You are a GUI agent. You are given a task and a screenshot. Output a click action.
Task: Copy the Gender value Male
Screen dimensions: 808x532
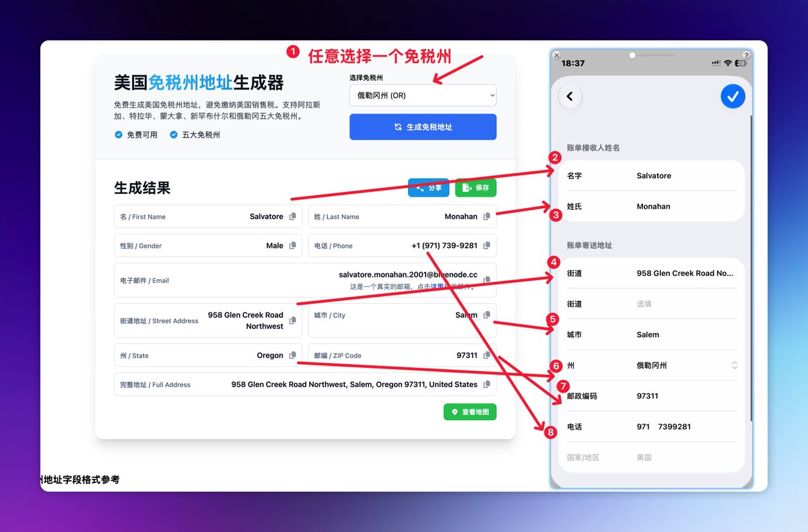pos(292,246)
